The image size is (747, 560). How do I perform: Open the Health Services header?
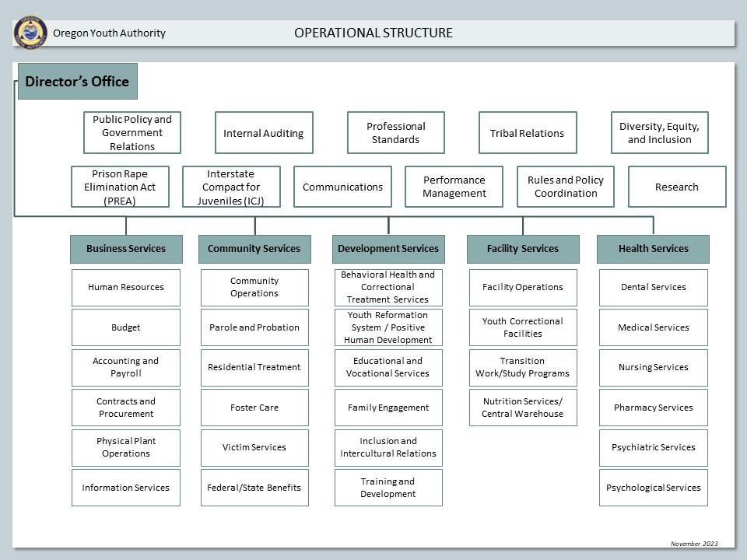click(x=653, y=249)
